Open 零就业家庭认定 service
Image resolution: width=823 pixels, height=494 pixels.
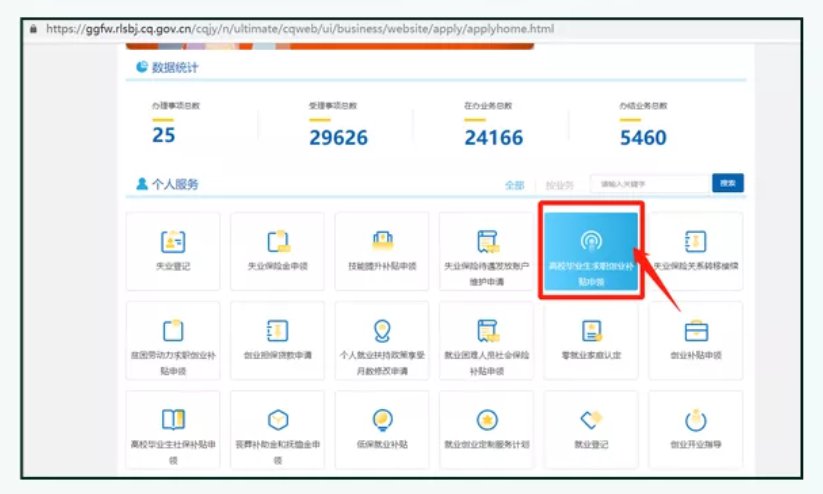590,340
